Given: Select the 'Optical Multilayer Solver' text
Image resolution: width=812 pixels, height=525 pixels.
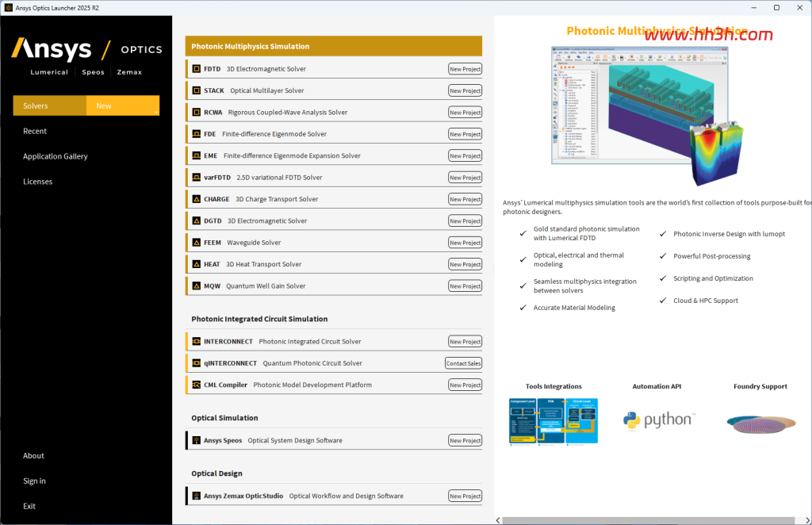Looking at the screenshot, I should 267,90.
